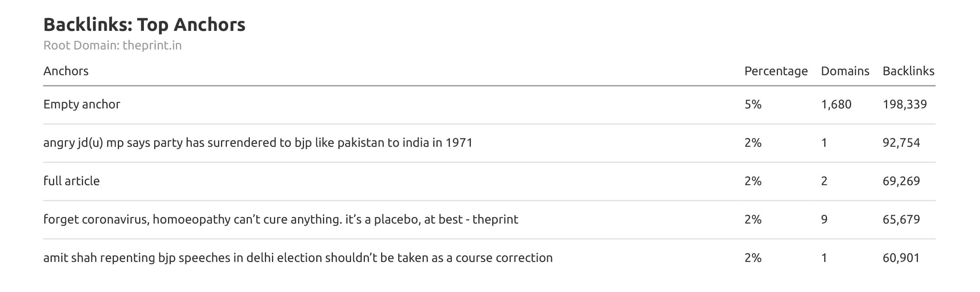Open the 1,680 domains value
This screenshot has height=292, width=980.
pyautogui.click(x=836, y=104)
